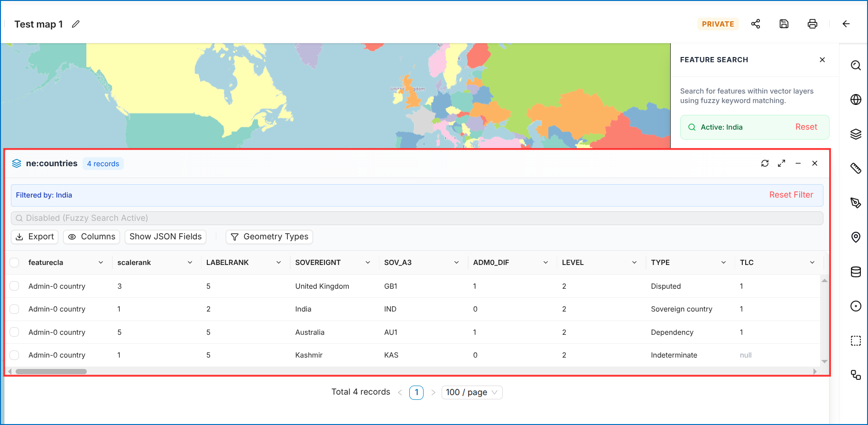Open the TYPE column dropdown
The image size is (868, 425).
(x=723, y=263)
